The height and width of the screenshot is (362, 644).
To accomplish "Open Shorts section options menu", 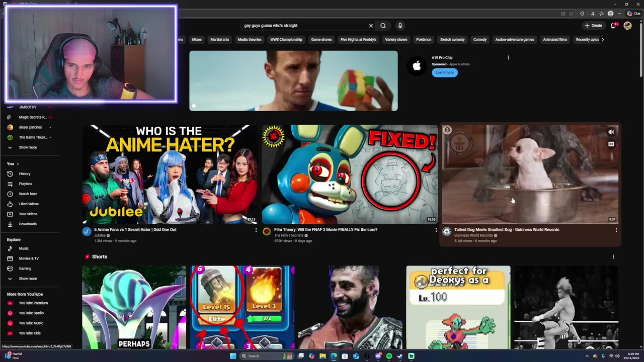I will [613, 257].
